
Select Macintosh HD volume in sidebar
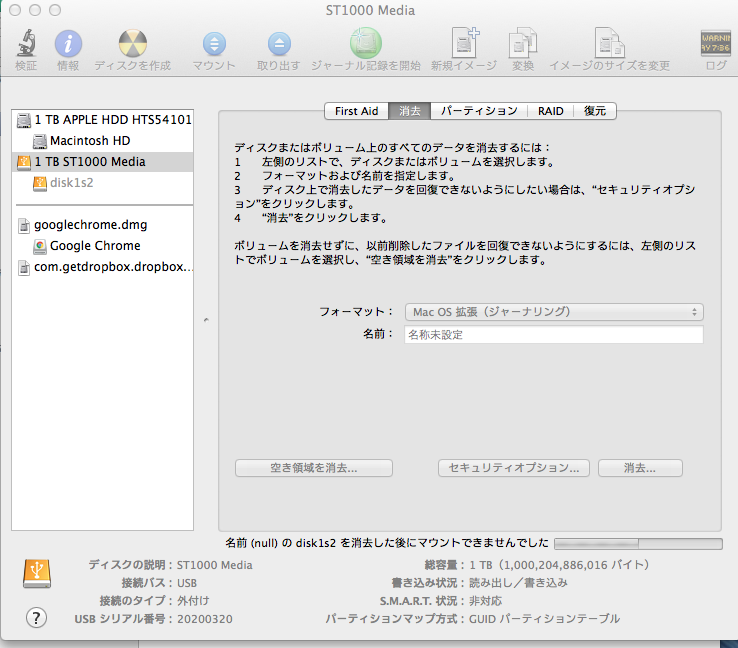click(x=90, y=141)
